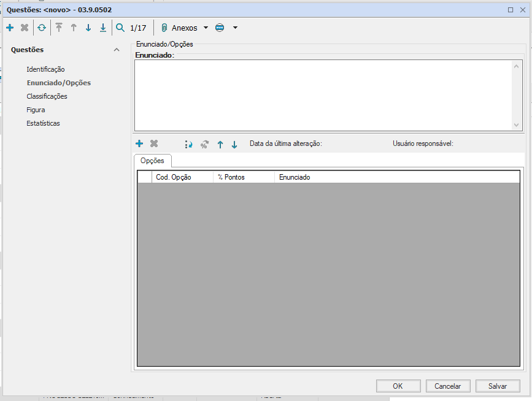Open the dropdown arrow next to the globe icon
The image size is (532, 401).
235,28
